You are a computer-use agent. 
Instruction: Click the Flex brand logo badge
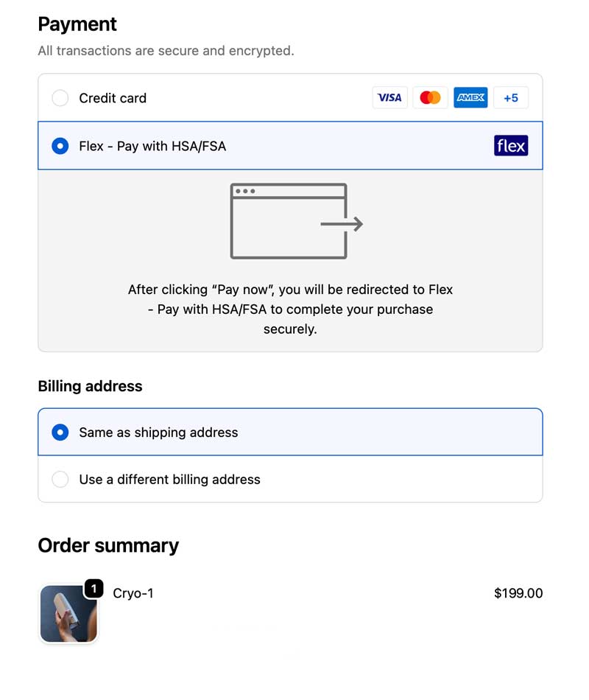pyautogui.click(x=510, y=146)
